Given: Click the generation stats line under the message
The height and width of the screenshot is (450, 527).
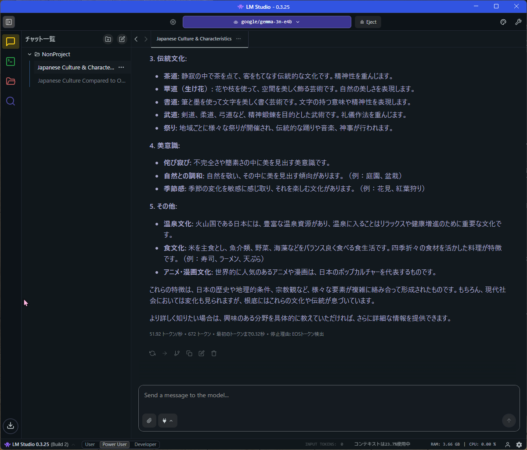Looking at the screenshot, I should [x=237, y=334].
